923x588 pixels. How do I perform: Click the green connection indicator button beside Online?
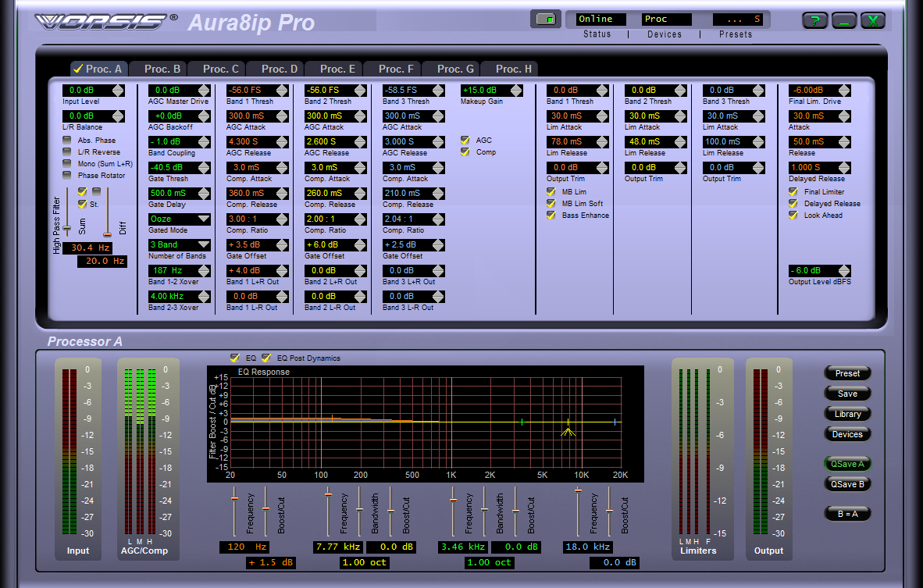point(546,19)
